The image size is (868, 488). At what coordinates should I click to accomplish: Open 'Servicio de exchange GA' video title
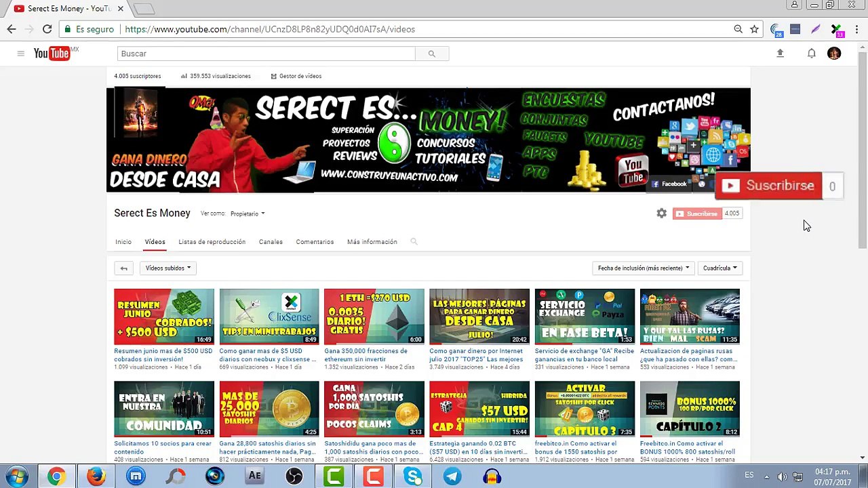585,355
